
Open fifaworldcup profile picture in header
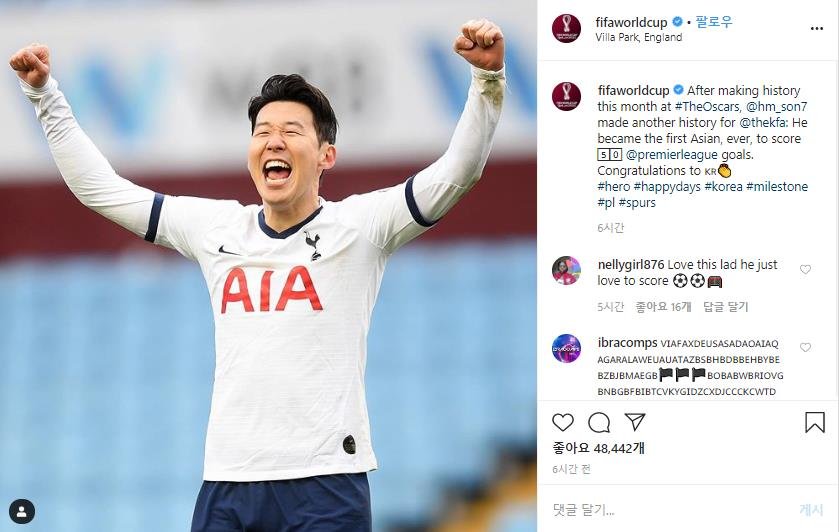(x=566, y=28)
